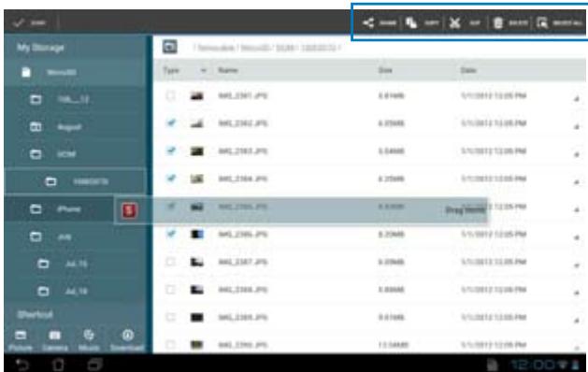
Task: Uncheck the box for IMG_2363.JPG
Action: click(x=171, y=150)
